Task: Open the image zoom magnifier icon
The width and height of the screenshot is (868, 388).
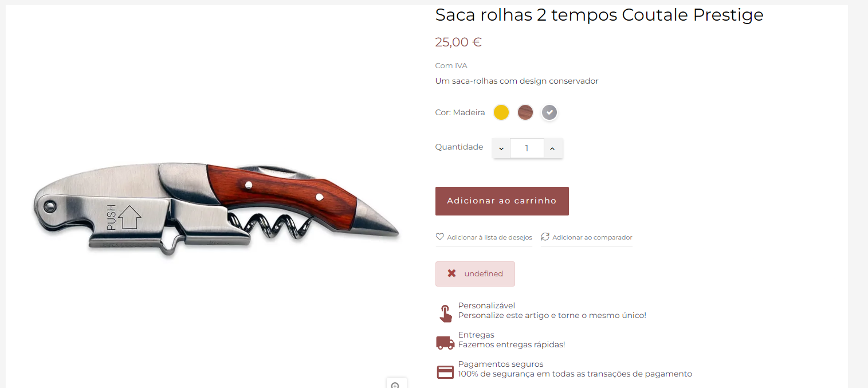Action: [x=396, y=385]
